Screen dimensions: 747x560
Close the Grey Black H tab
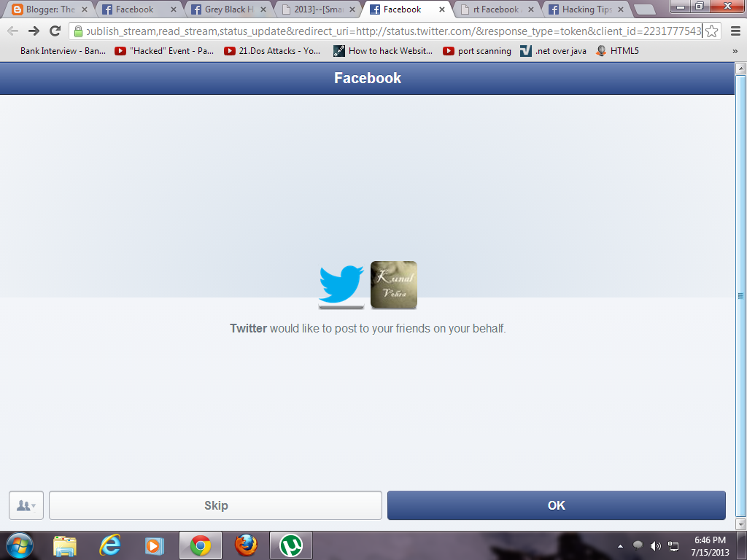(263, 9)
